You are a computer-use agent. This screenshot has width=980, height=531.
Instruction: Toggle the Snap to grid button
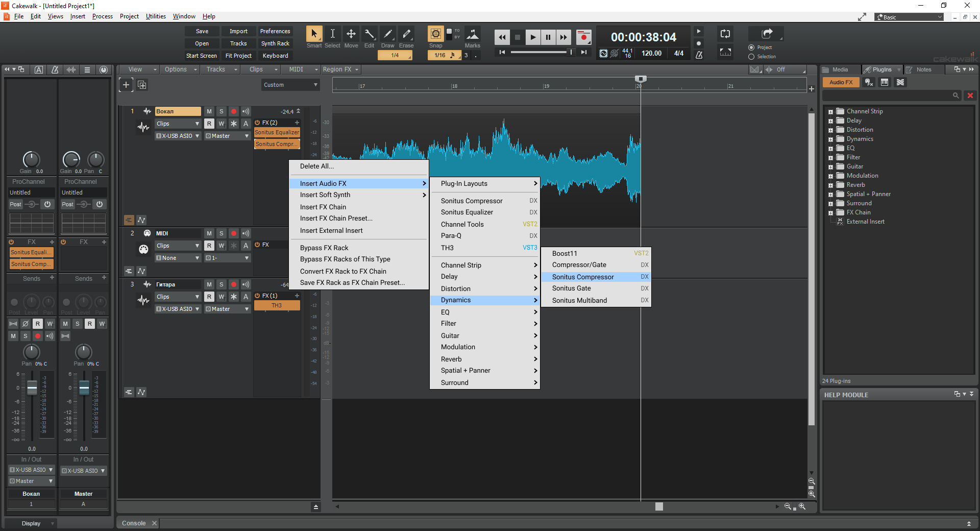pyautogui.click(x=436, y=34)
